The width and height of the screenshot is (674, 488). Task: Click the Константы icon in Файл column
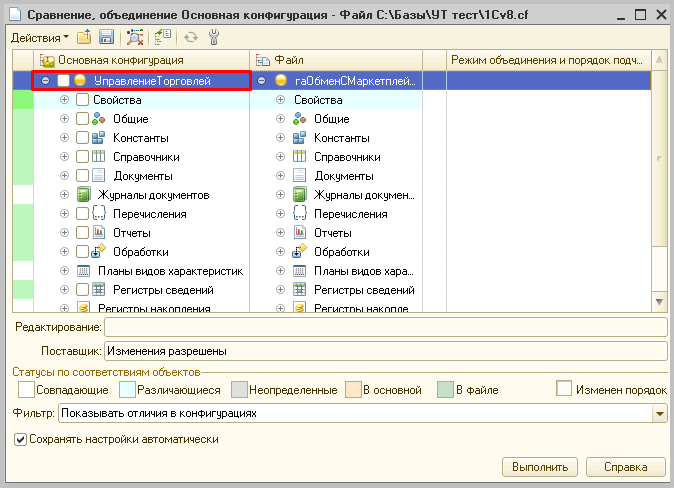[x=299, y=138]
